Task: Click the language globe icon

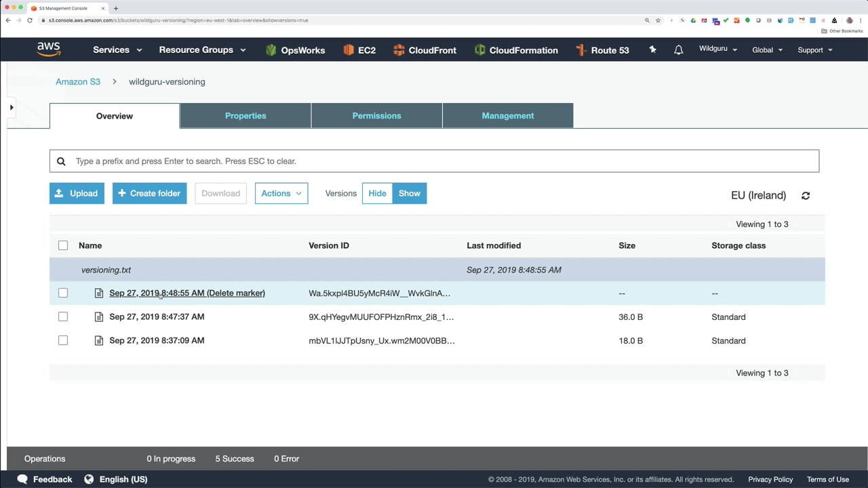Action: coord(89,479)
